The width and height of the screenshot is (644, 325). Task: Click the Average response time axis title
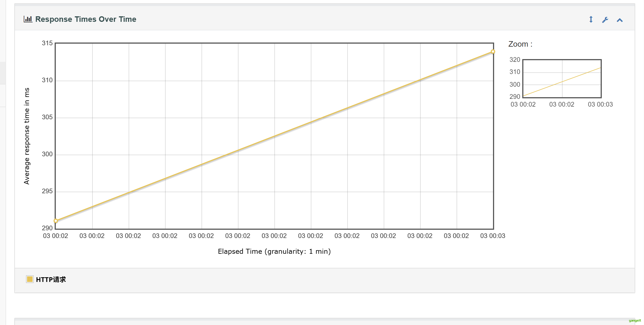pyautogui.click(x=27, y=136)
